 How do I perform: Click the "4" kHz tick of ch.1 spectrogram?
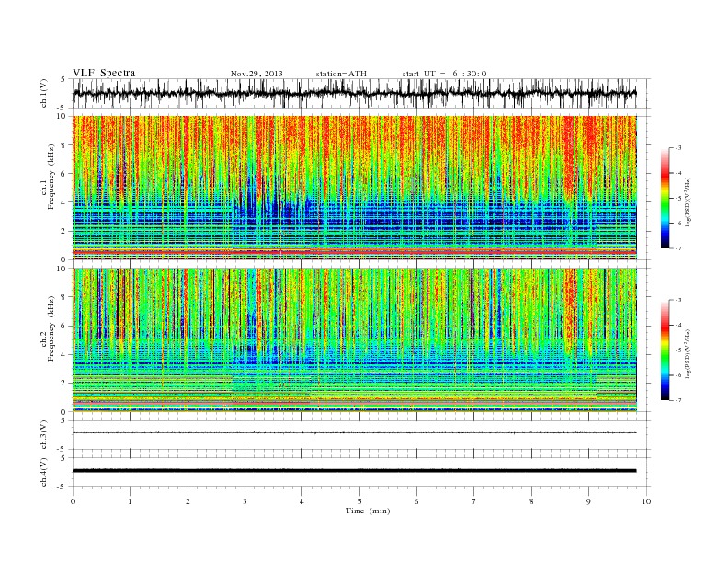point(63,202)
